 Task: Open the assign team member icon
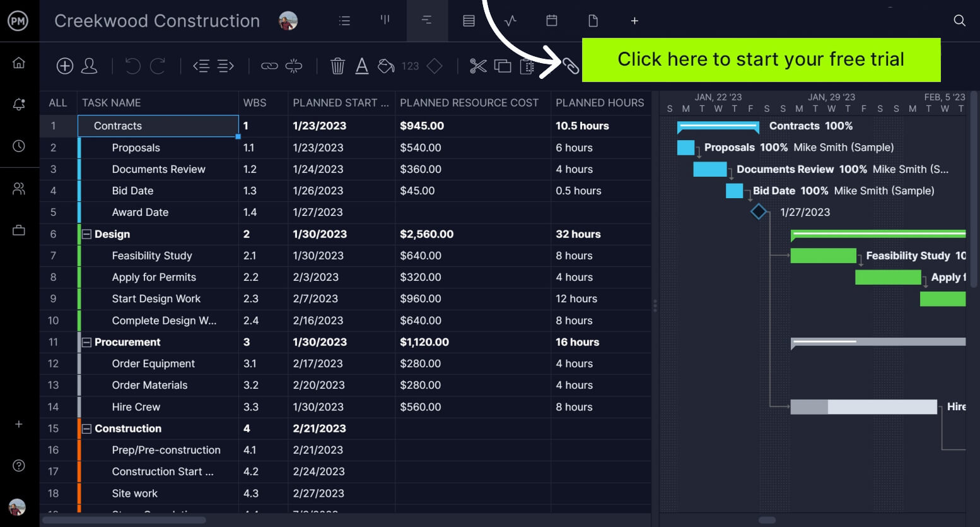(x=89, y=66)
